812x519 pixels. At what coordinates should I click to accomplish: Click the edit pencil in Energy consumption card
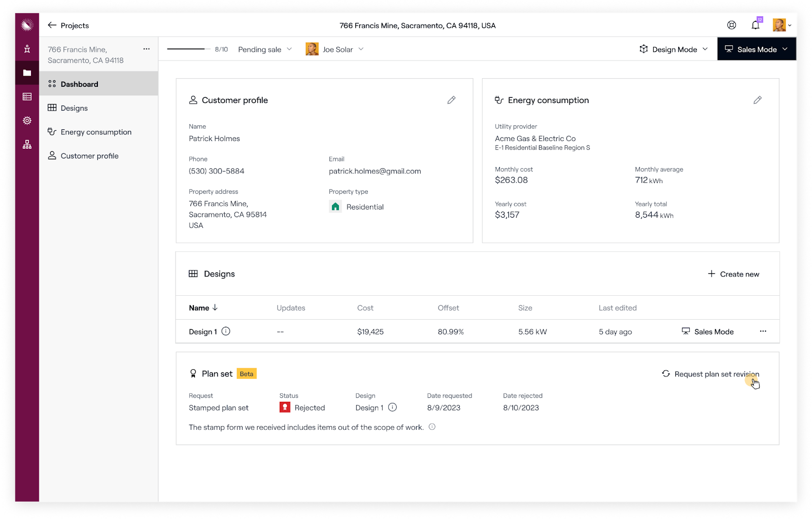757,100
